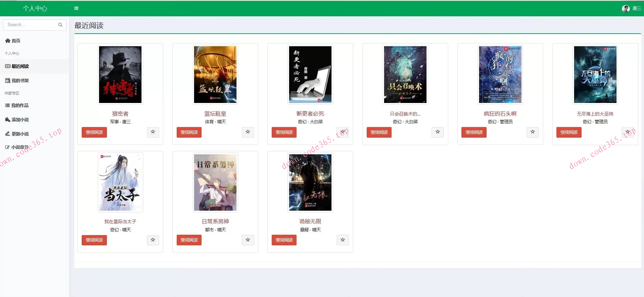Continue reading 无尽海上的大巫师

pos(569,132)
